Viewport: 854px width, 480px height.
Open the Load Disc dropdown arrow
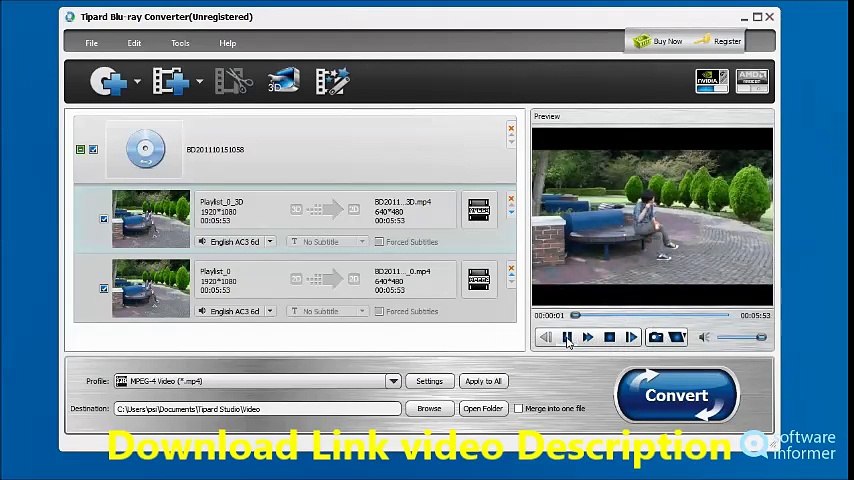[x=137, y=82]
